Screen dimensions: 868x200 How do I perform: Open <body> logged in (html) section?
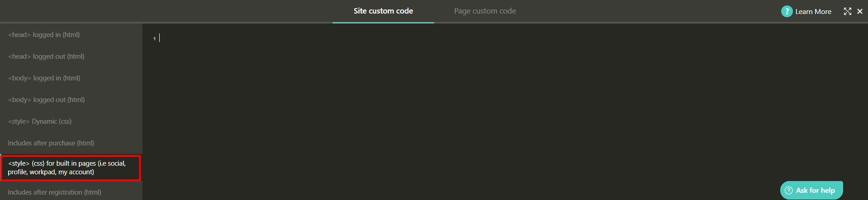point(71,78)
